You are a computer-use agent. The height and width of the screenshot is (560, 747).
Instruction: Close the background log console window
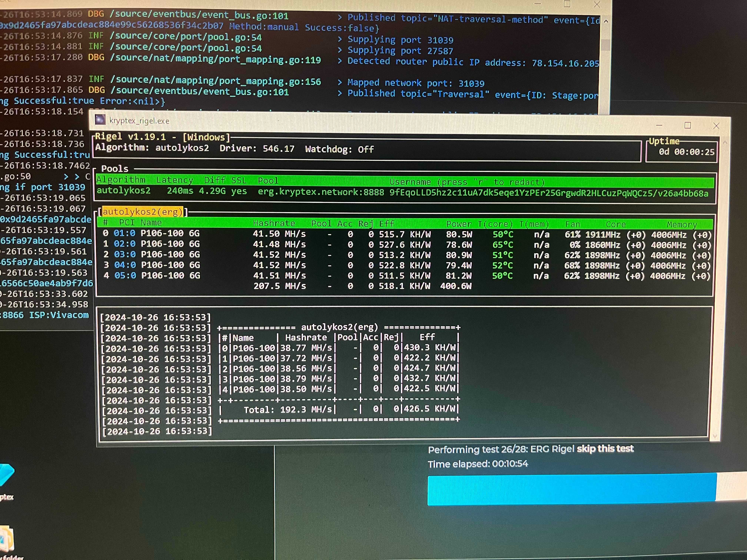597,4
